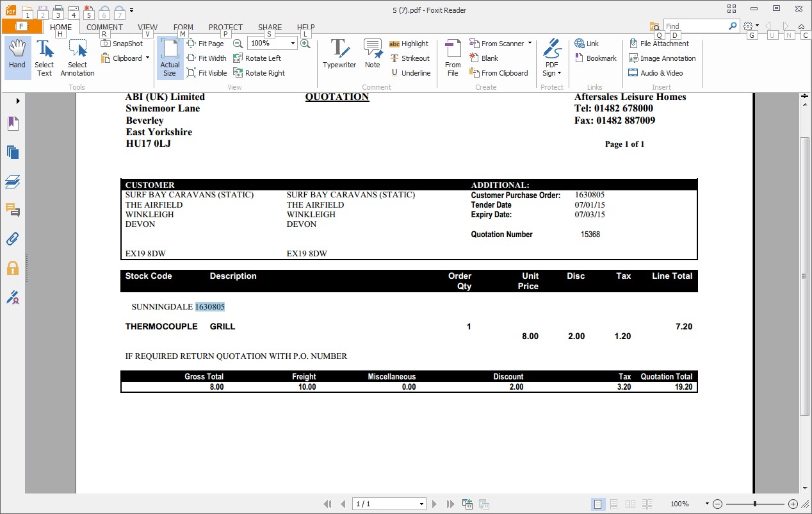
Task: Open the bookmarks sidebar panel
Action: tap(12, 124)
